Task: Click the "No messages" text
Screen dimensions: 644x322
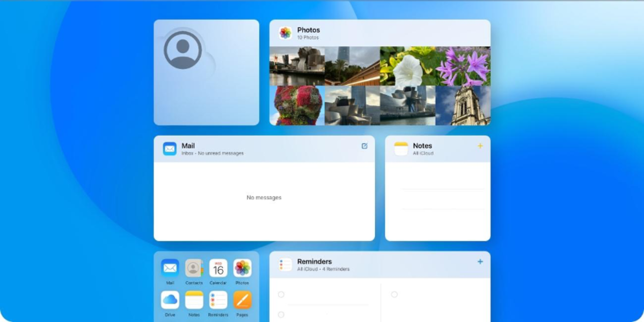Action: pyautogui.click(x=264, y=197)
